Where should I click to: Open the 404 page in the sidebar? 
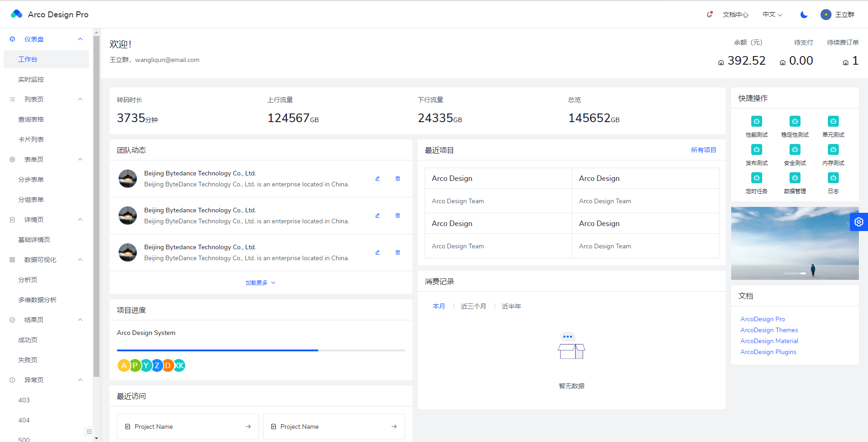(x=46, y=420)
